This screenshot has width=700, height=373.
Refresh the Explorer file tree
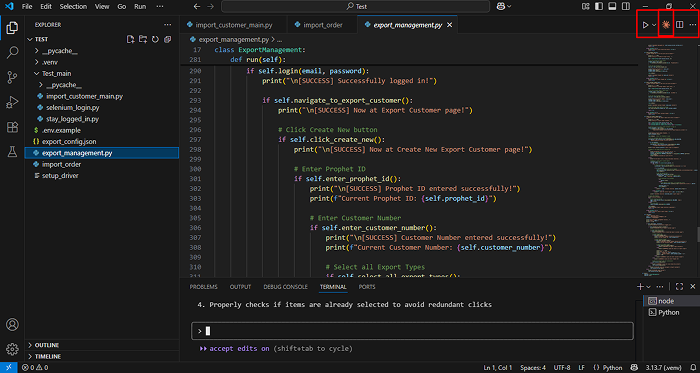(155, 39)
